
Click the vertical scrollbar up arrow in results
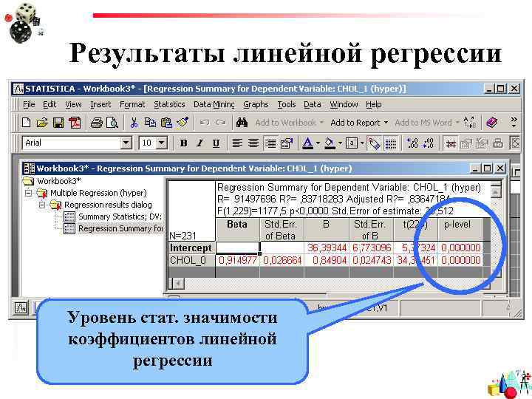(496, 192)
